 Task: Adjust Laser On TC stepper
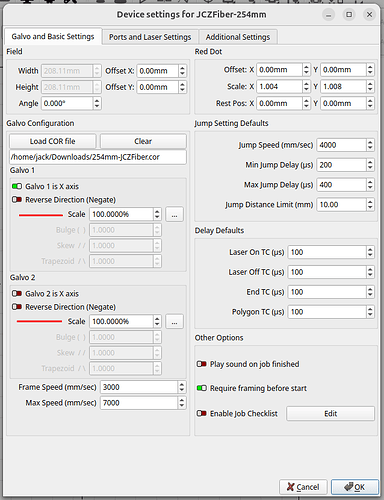coord(370,252)
